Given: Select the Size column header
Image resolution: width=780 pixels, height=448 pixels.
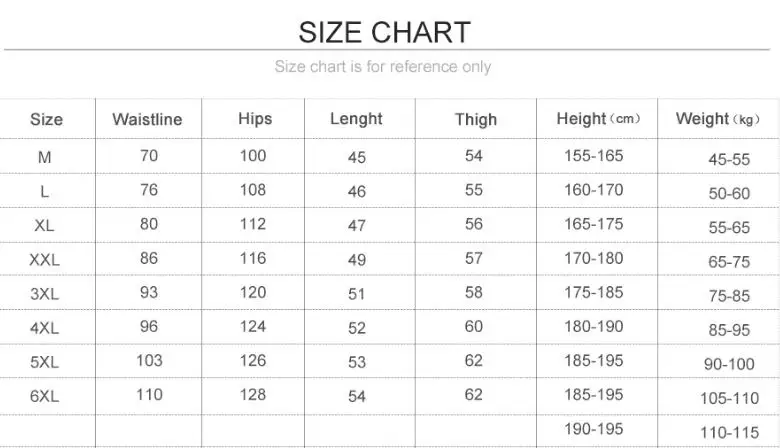Looking at the screenshot, I should click(x=46, y=119).
